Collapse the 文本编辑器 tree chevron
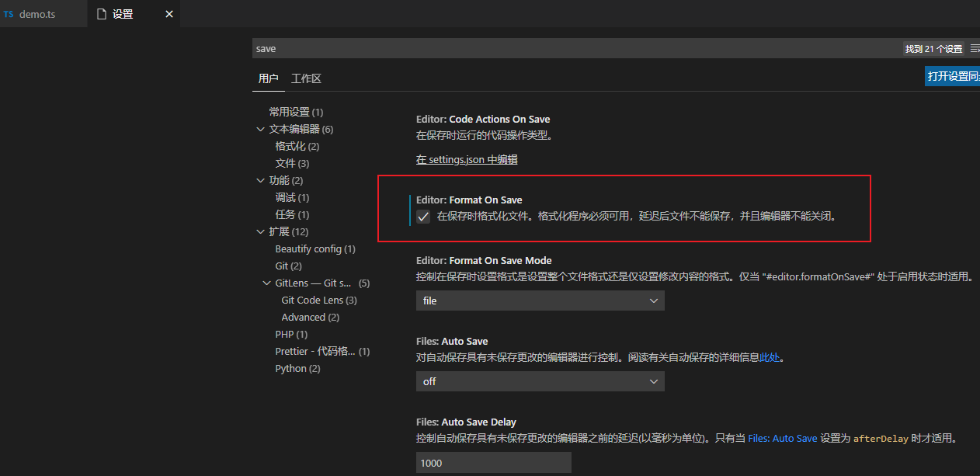The image size is (980, 476). click(261, 129)
